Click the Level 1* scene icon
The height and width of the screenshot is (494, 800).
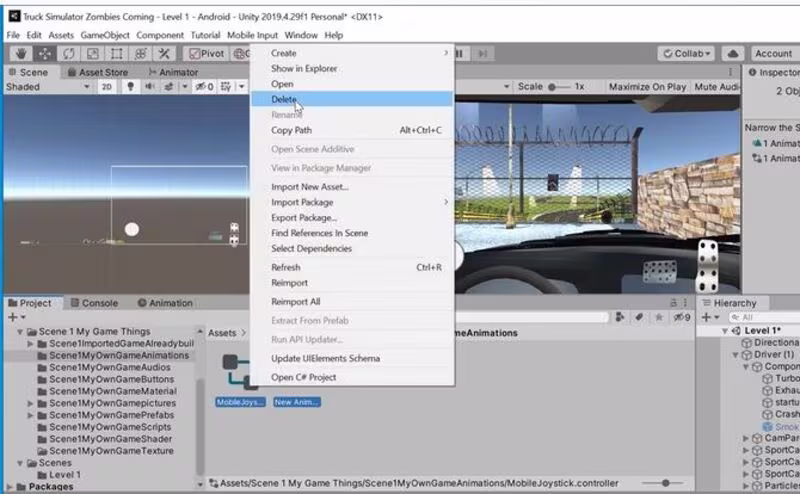(x=736, y=331)
